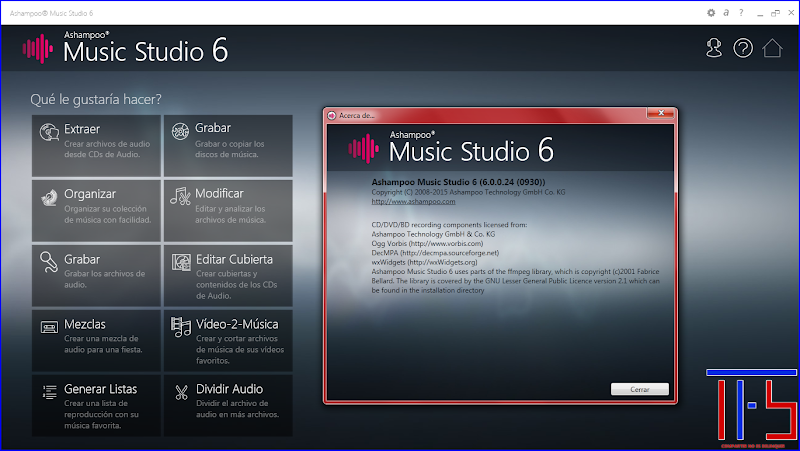This screenshot has height=451, width=800.
Task: Open the Modificar tile
Action: (x=228, y=210)
